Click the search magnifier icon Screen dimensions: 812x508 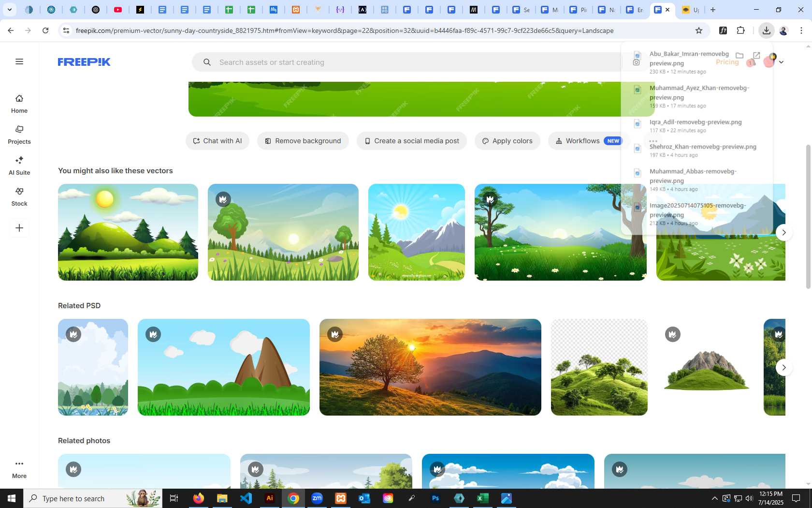coord(207,62)
